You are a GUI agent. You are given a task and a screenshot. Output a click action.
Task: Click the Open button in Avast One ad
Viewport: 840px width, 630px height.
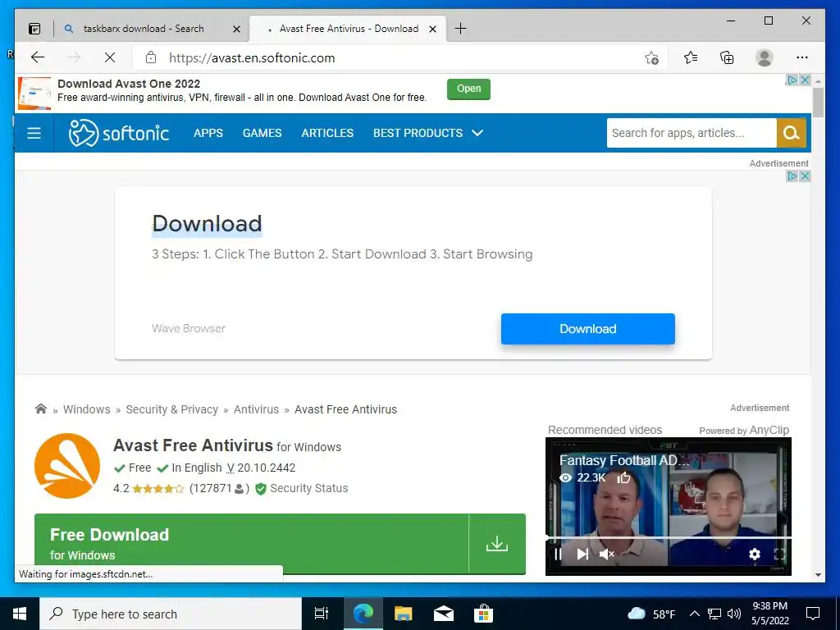point(468,89)
